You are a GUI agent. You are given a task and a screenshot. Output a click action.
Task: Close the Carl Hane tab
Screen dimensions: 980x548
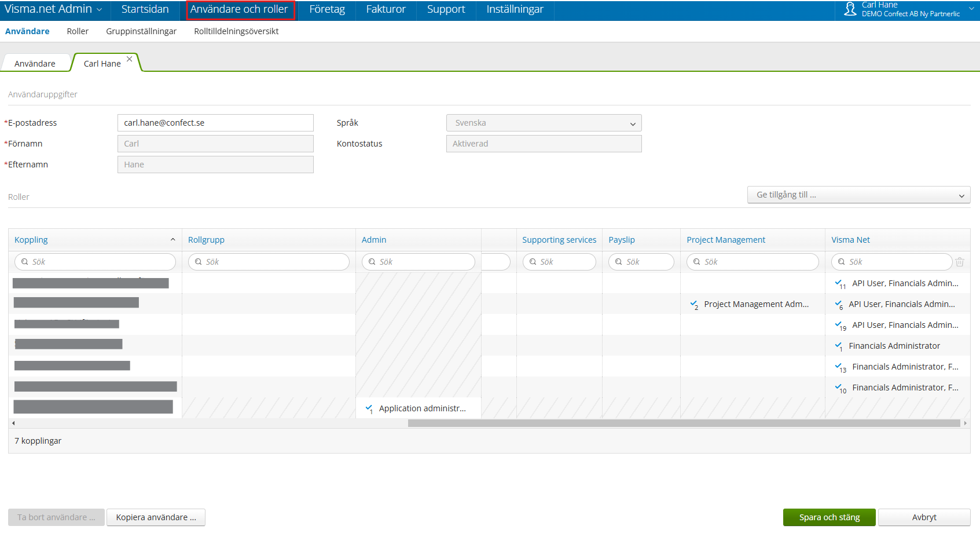click(x=130, y=59)
